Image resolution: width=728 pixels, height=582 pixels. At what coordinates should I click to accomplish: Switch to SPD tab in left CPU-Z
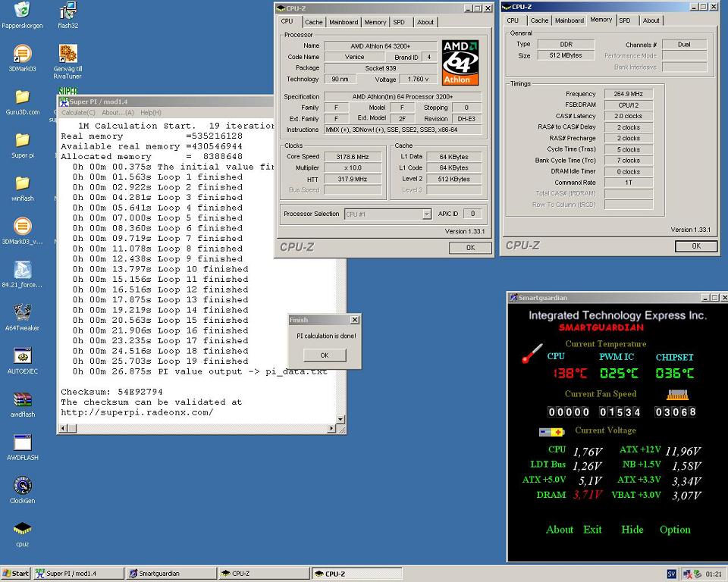(x=399, y=22)
